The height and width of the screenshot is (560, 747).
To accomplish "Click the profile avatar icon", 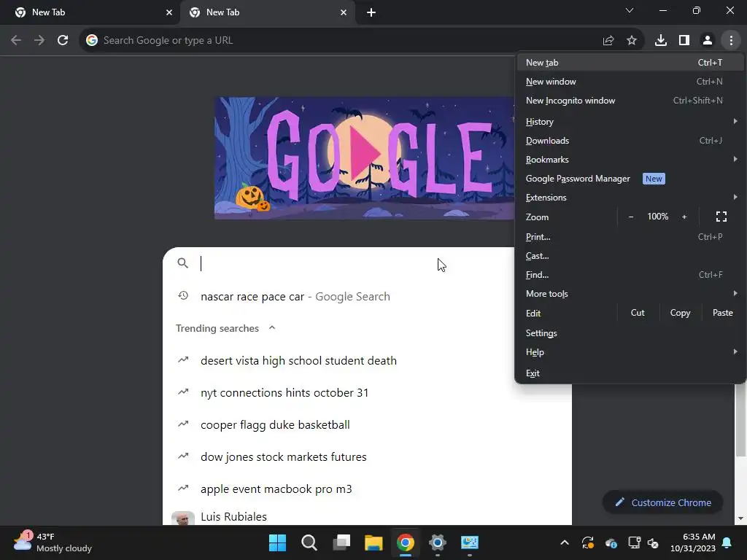I will (708, 41).
